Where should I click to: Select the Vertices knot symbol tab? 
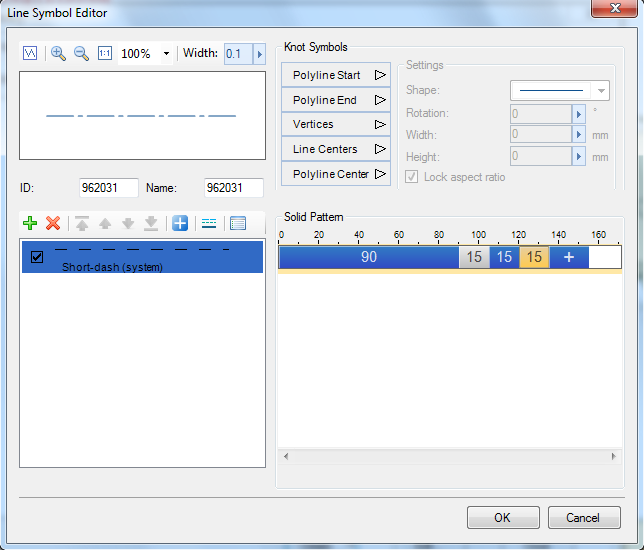click(x=336, y=124)
